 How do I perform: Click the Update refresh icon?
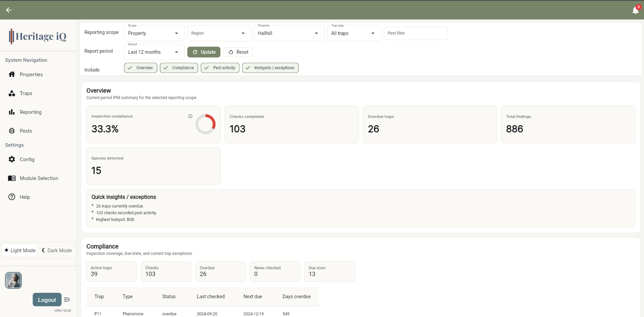coord(195,52)
